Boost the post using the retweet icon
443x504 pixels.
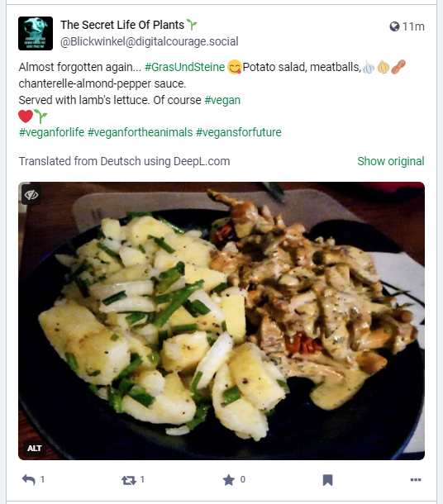pyautogui.click(x=129, y=480)
